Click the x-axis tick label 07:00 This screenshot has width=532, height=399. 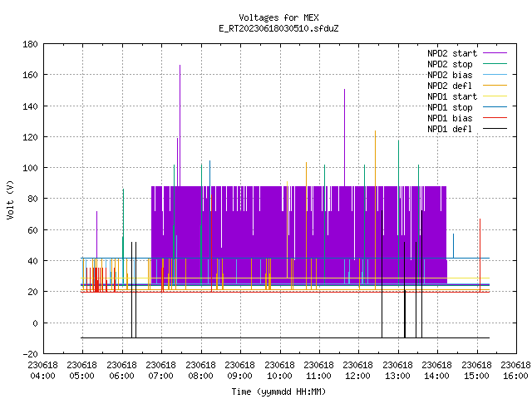[x=161, y=376]
